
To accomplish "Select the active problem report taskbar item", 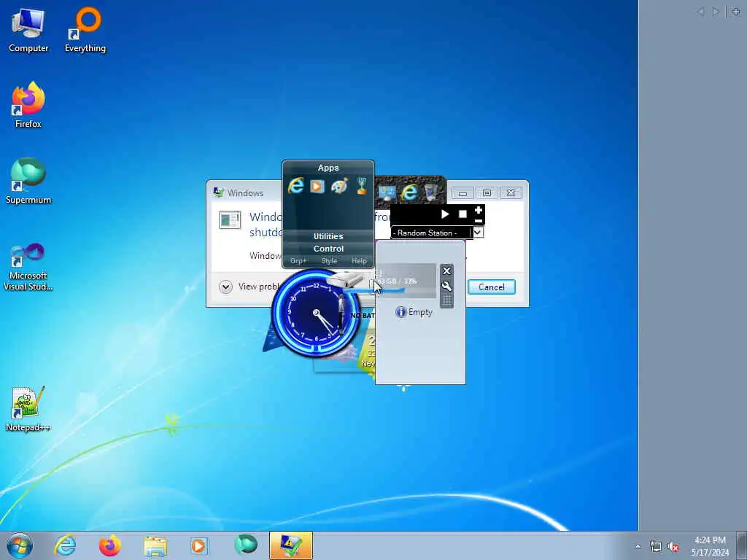I will coord(290,545).
